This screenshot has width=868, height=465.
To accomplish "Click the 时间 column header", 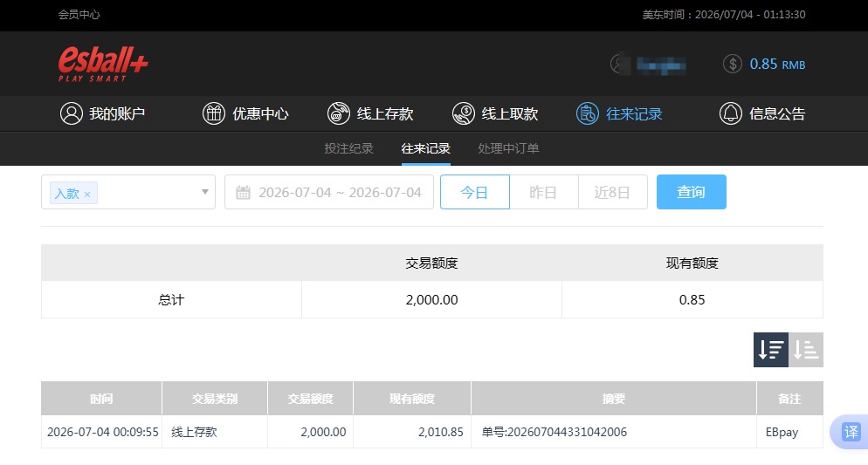I will tap(101, 398).
